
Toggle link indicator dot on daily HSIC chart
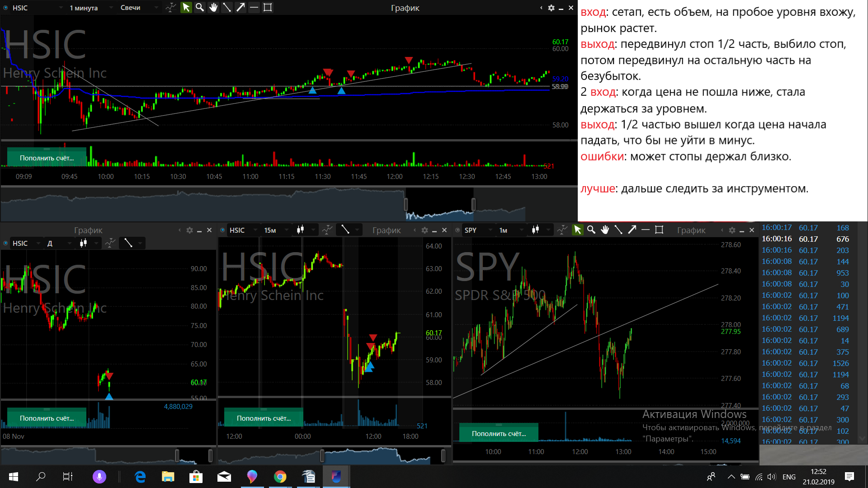[5, 243]
